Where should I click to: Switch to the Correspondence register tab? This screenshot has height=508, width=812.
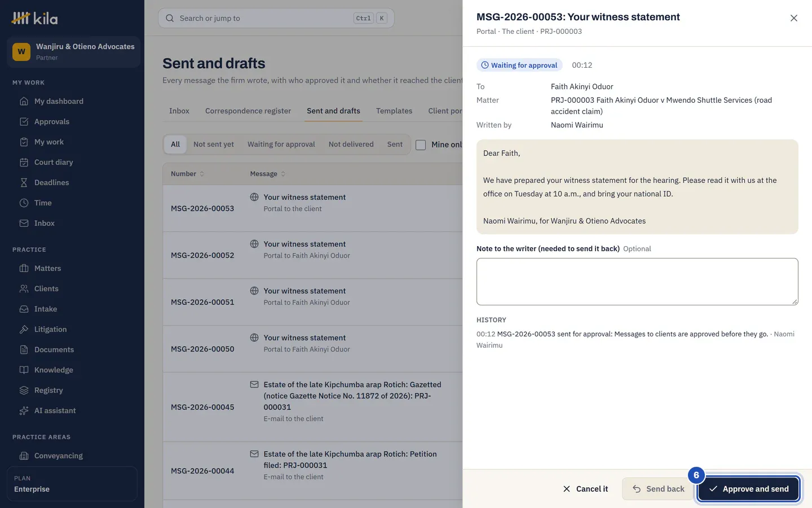pos(248,111)
